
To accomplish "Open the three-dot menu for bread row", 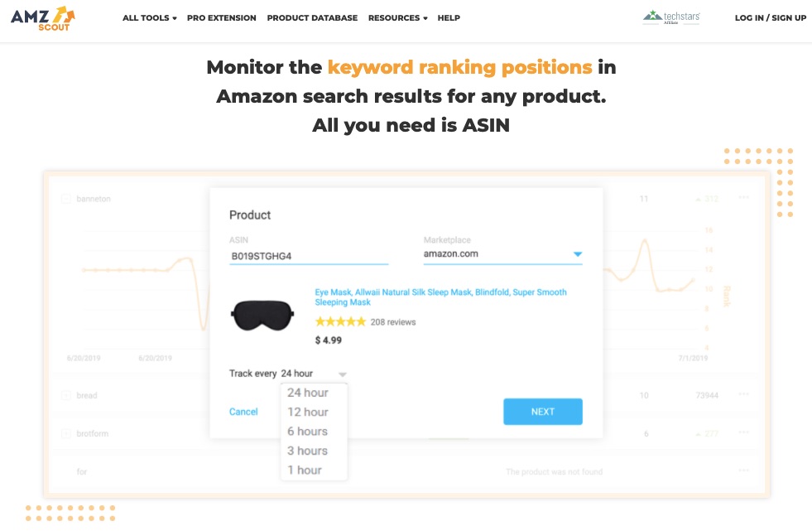I will pos(743,395).
